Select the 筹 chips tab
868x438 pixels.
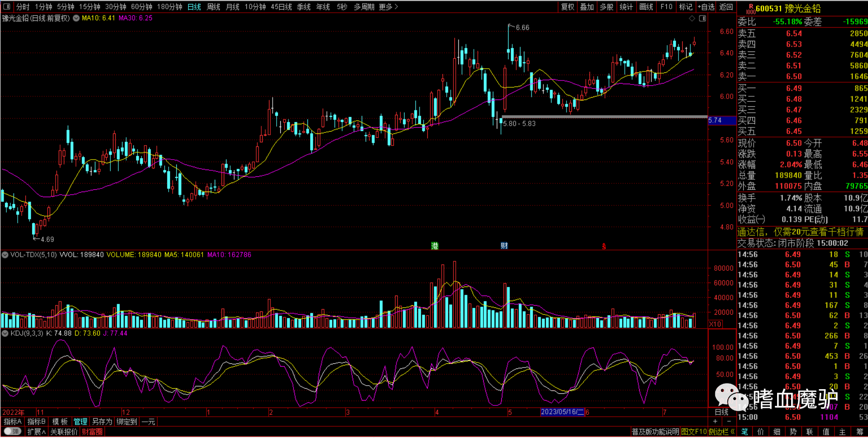859,432
